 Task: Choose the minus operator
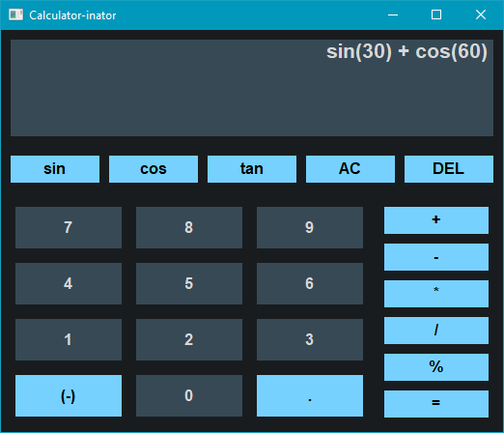(x=436, y=257)
